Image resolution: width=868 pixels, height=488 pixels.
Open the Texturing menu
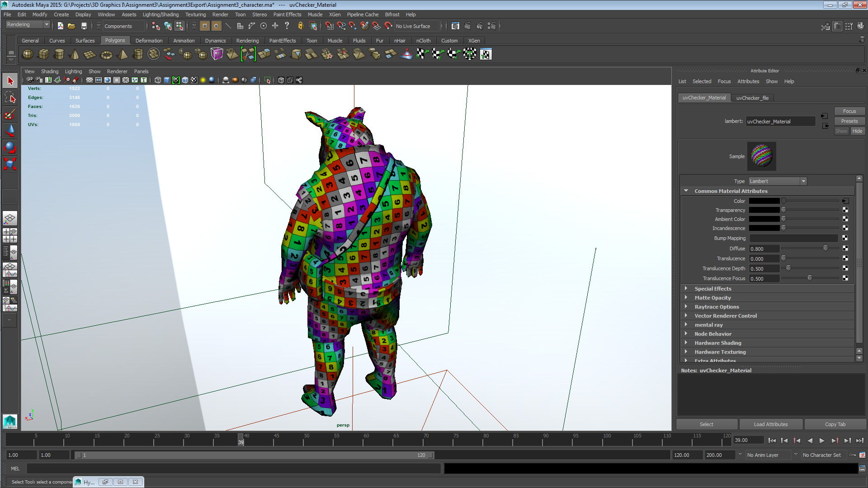point(195,14)
